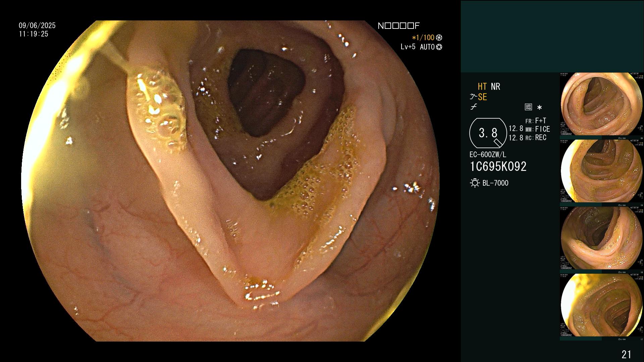The width and height of the screenshot is (644, 362).
Task: Click the light source lamp icon
Action: point(475,183)
